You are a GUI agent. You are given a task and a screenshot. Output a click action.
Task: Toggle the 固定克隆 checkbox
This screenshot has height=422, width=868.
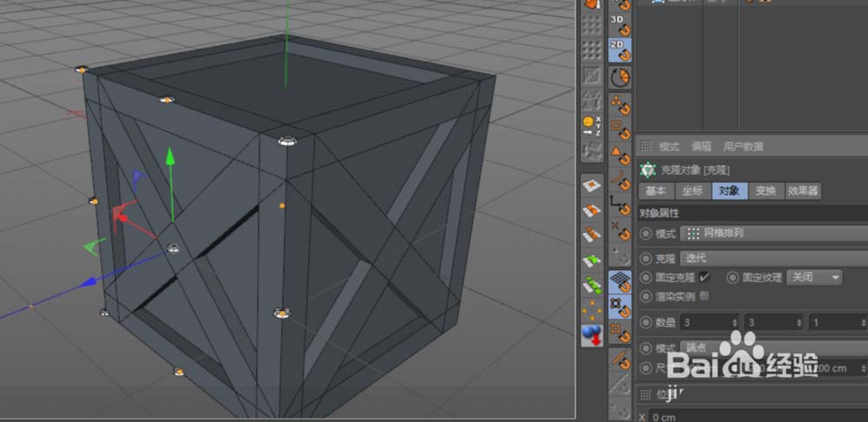coord(704,277)
